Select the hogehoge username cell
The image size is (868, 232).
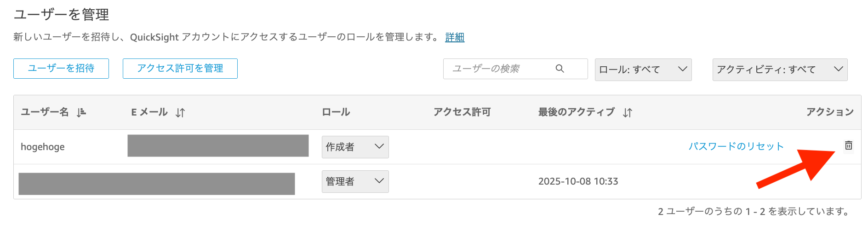[x=43, y=147]
